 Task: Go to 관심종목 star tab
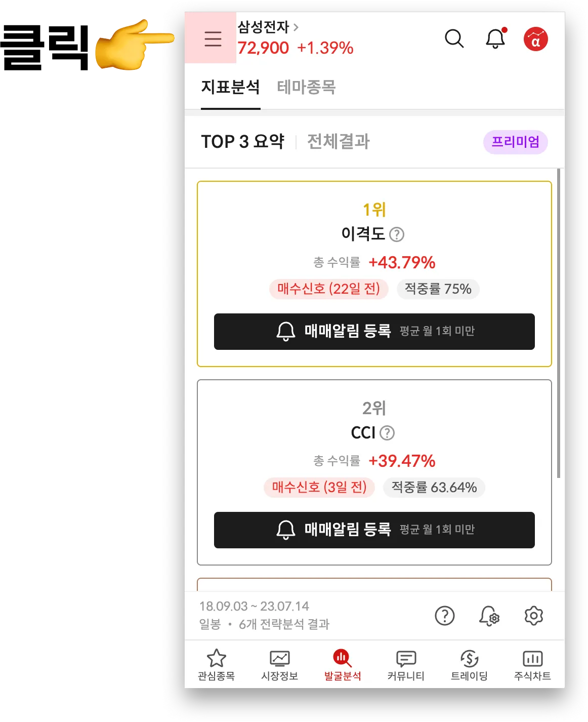[216, 665]
